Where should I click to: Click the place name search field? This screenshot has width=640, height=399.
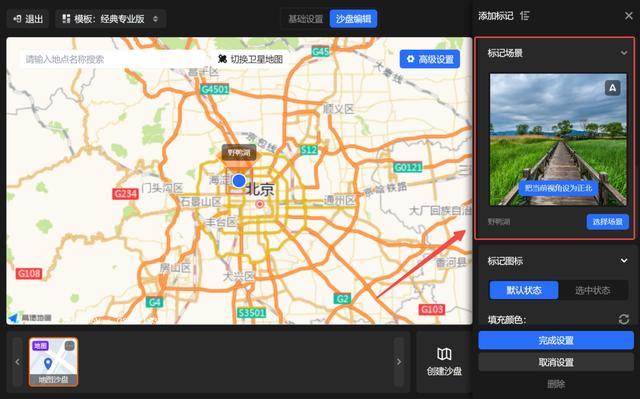tap(111, 59)
